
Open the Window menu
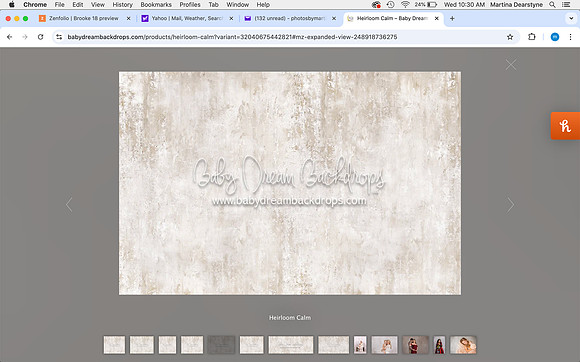tap(237, 4)
